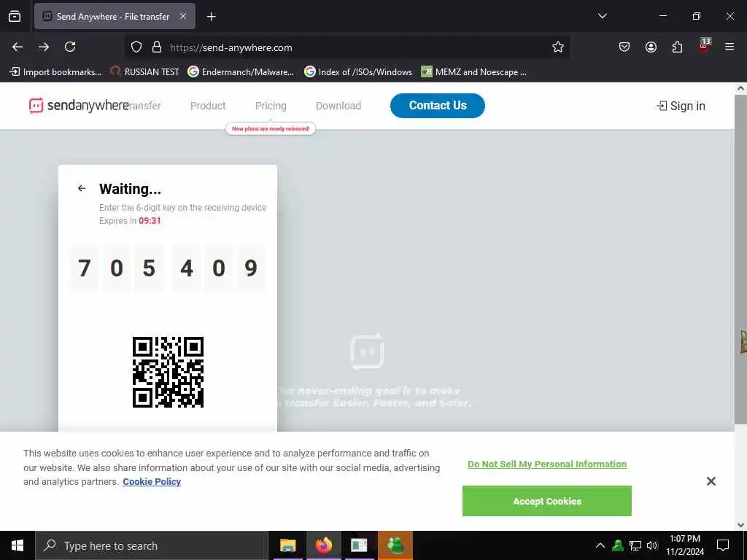Open the volume tray icon

(652, 545)
